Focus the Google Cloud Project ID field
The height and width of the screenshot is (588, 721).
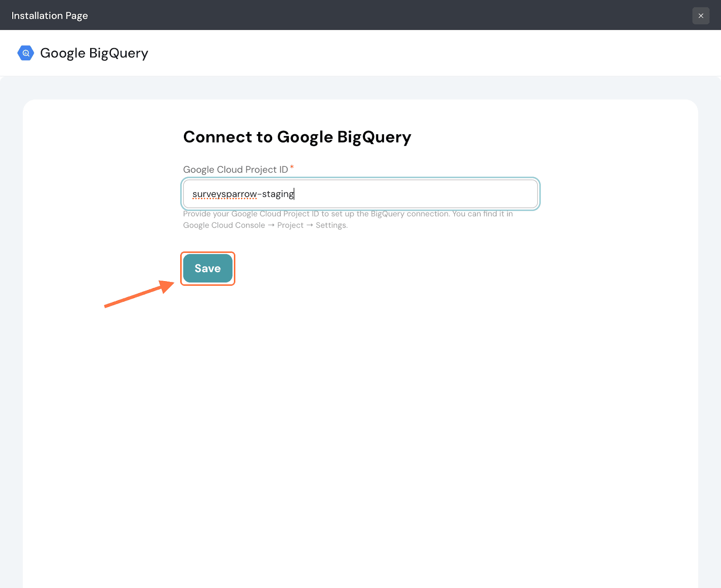[406, 194]
